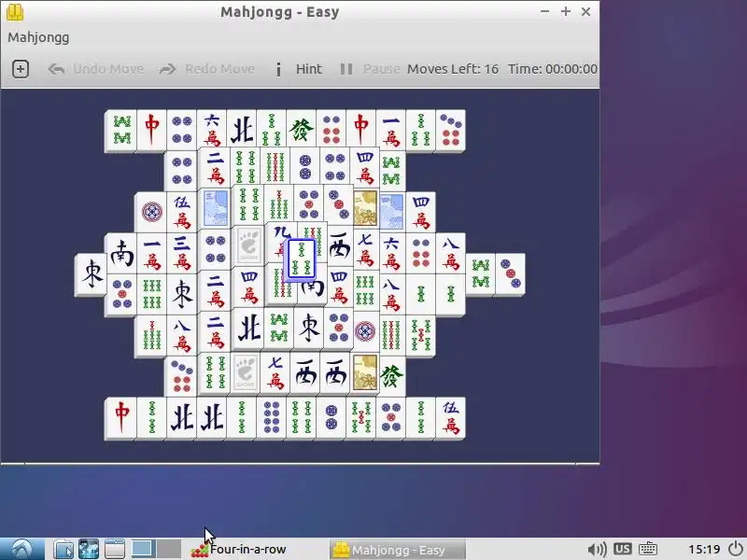Click the Moves Left: 16 counter
Viewport: 747px width, 560px height.
(453, 69)
